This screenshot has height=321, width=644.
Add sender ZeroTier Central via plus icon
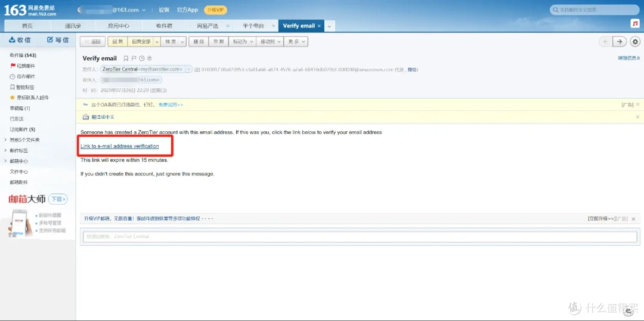(189, 69)
